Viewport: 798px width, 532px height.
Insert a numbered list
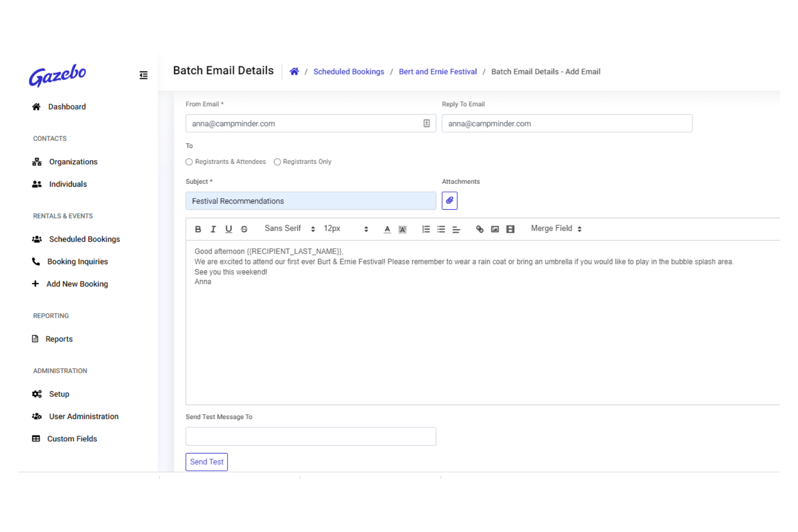pos(426,229)
